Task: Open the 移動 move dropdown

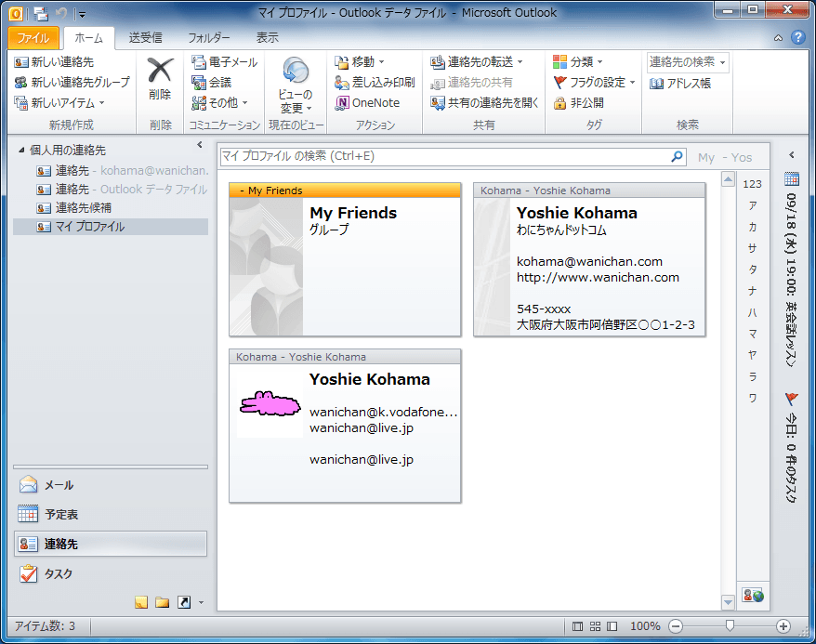Action: (359, 62)
